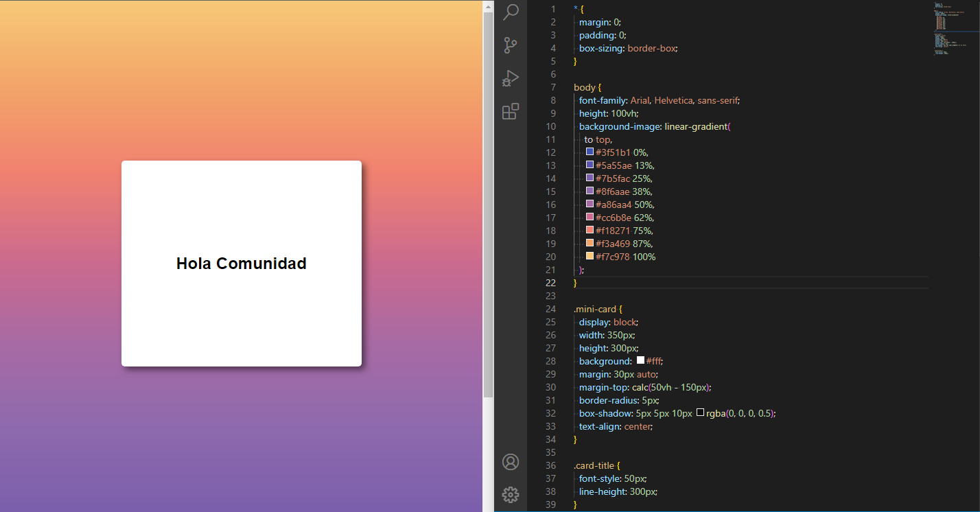Click 'to top,' gradient direction text

coord(598,139)
